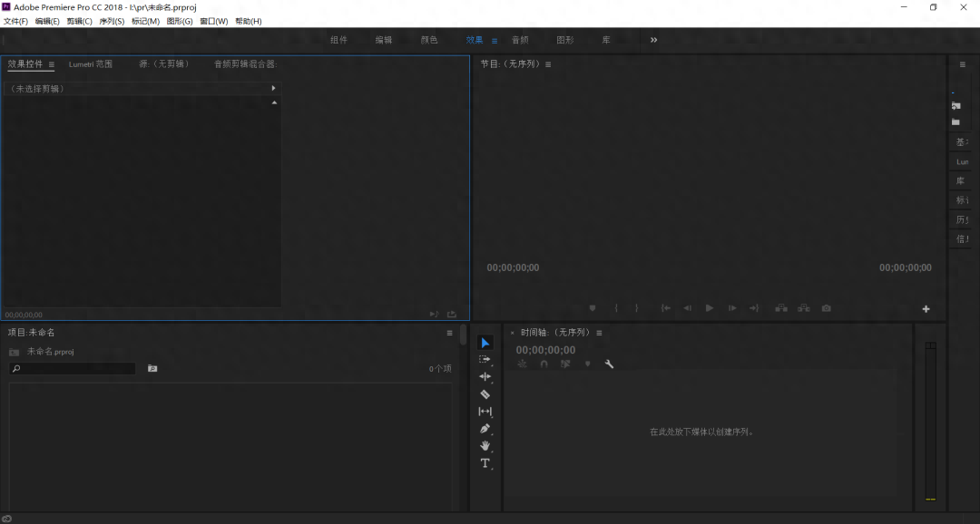Click the Mark In bracket button
980x524 pixels.
[616, 308]
